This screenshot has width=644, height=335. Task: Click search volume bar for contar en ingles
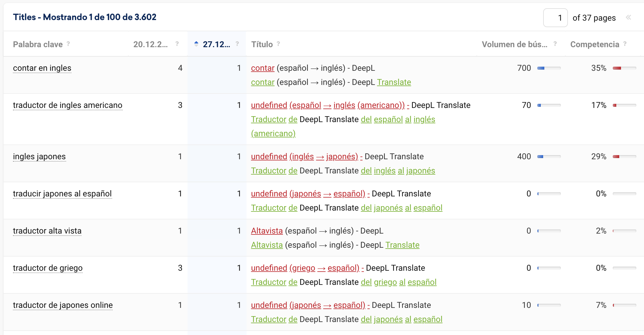pyautogui.click(x=548, y=68)
